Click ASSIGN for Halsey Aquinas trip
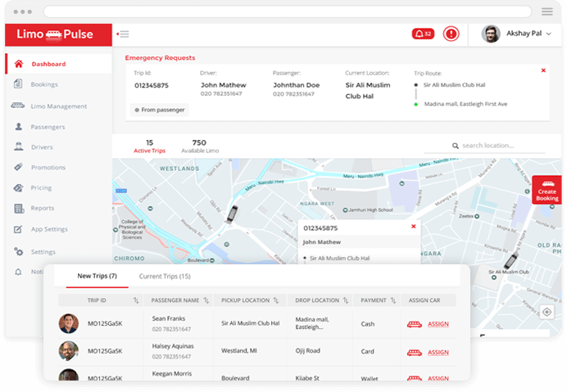 (438, 352)
